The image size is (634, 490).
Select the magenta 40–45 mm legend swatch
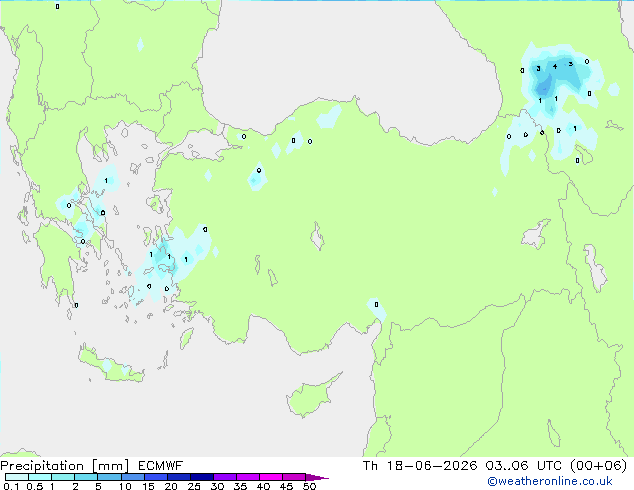pyautogui.click(x=271, y=477)
